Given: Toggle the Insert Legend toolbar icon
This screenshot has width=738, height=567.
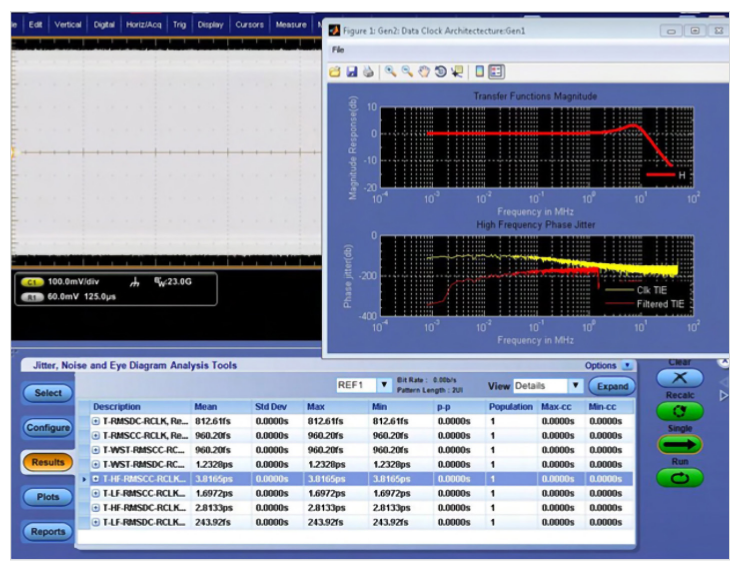Looking at the screenshot, I should 496,72.
